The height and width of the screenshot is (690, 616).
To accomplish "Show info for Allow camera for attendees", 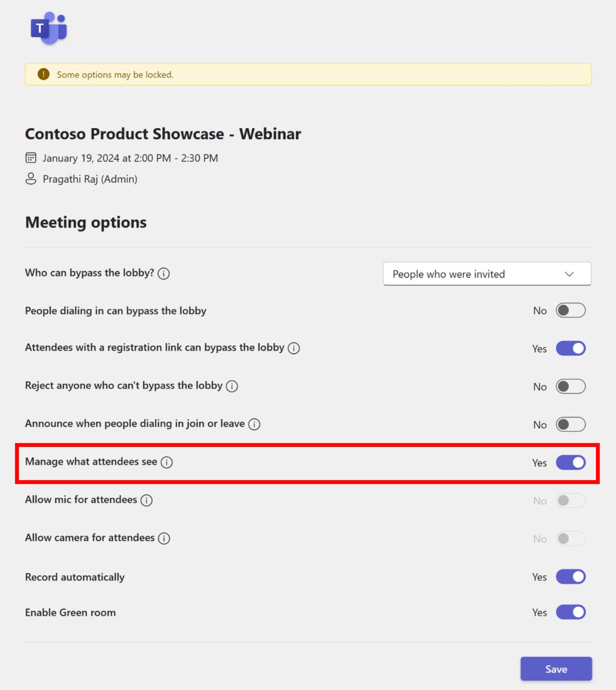I will pos(164,538).
